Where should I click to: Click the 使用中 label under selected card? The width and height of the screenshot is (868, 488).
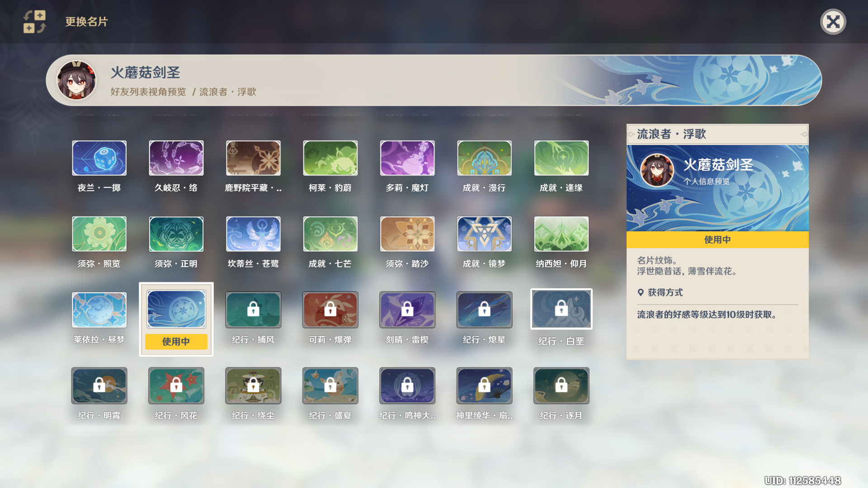coord(176,342)
